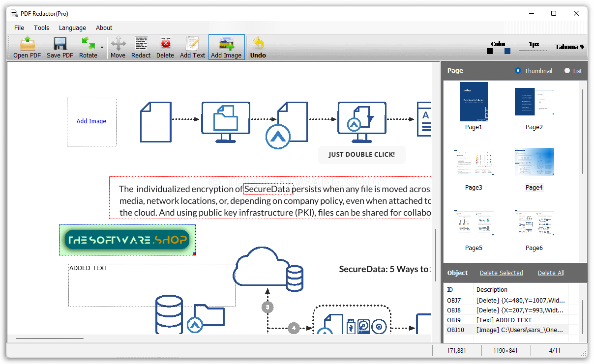Click the PDF Redactor app title icon
594x364 pixels.
tap(14, 14)
